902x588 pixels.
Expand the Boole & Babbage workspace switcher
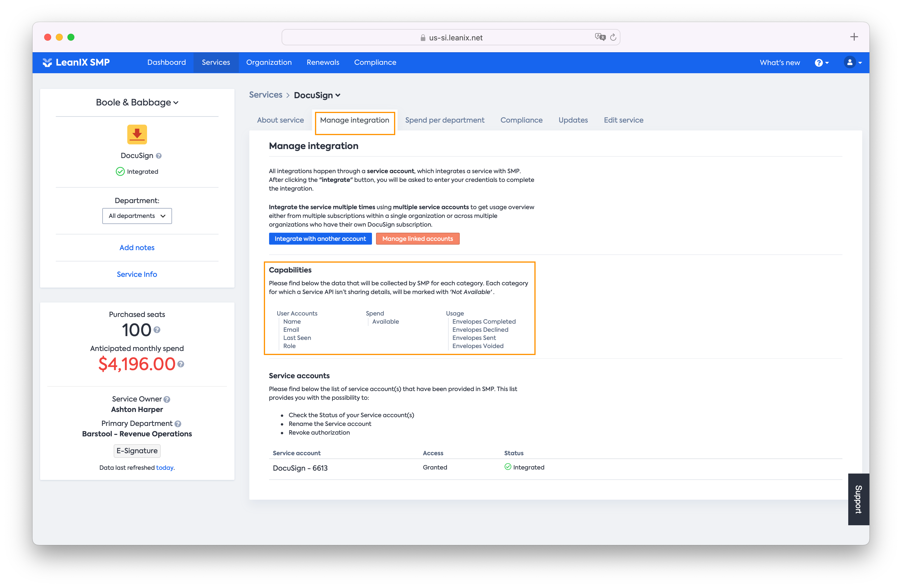click(x=137, y=102)
